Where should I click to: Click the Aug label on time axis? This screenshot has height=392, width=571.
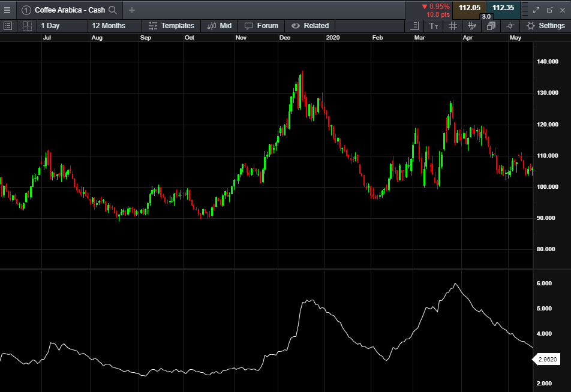pyautogui.click(x=97, y=38)
